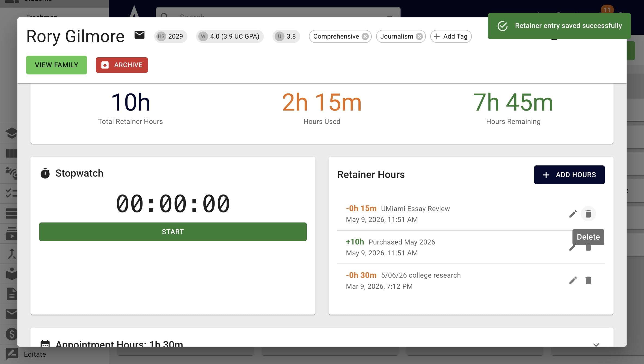Remove the Comprehensive tag
This screenshot has height=364, width=644.
(x=365, y=36)
